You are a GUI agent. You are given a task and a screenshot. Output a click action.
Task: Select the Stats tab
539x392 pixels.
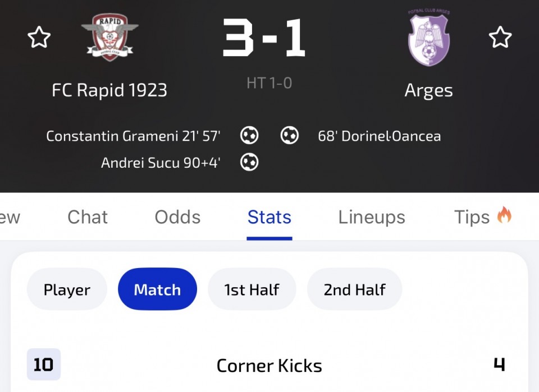[x=269, y=217]
